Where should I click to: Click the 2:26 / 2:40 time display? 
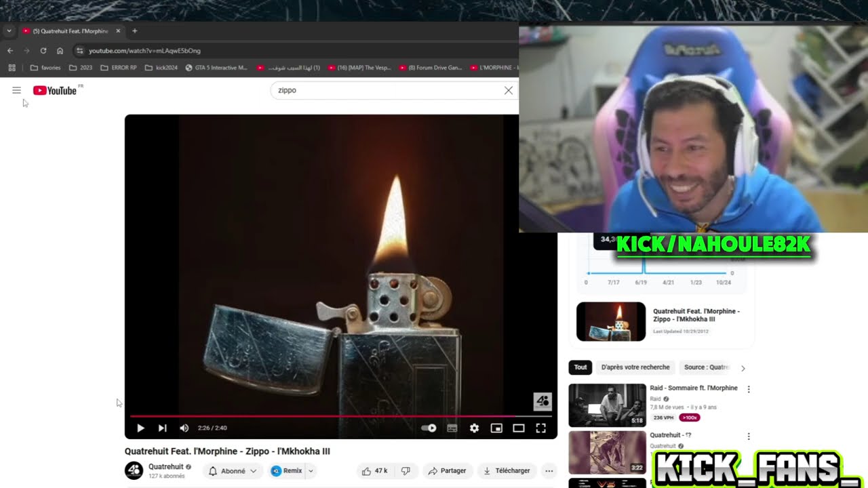pos(212,428)
